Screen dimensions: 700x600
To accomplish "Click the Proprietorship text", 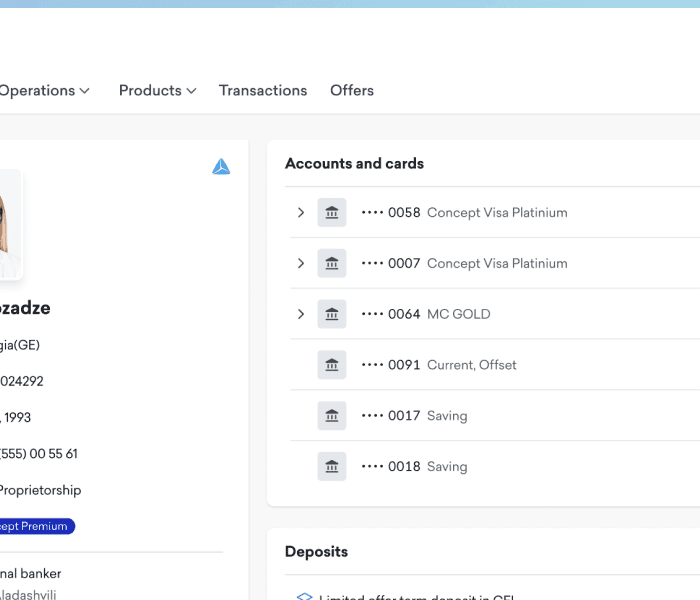I will tap(41, 491).
